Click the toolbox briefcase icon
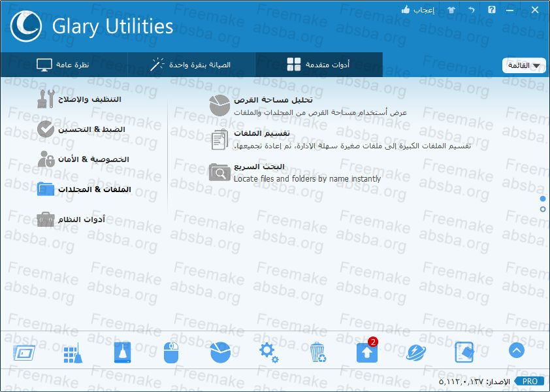This screenshot has height=392, width=550. (46, 220)
